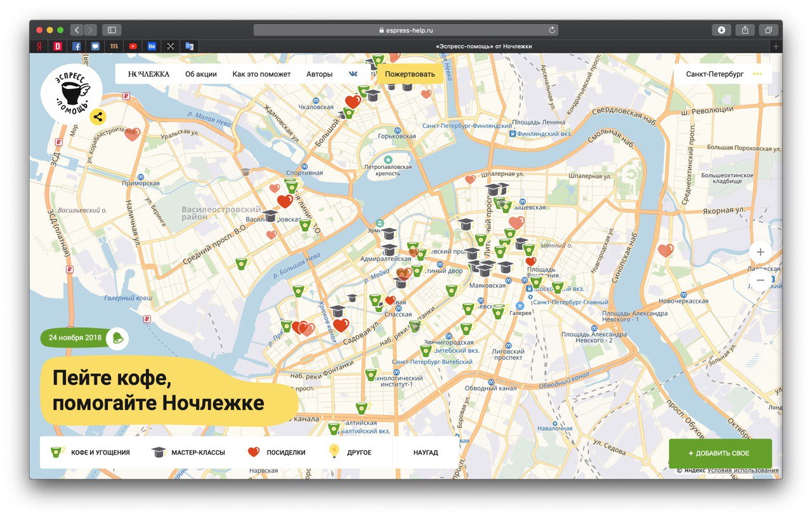Click the Петропавловская крепость map label
This screenshot has height=518, width=812.
(388, 171)
